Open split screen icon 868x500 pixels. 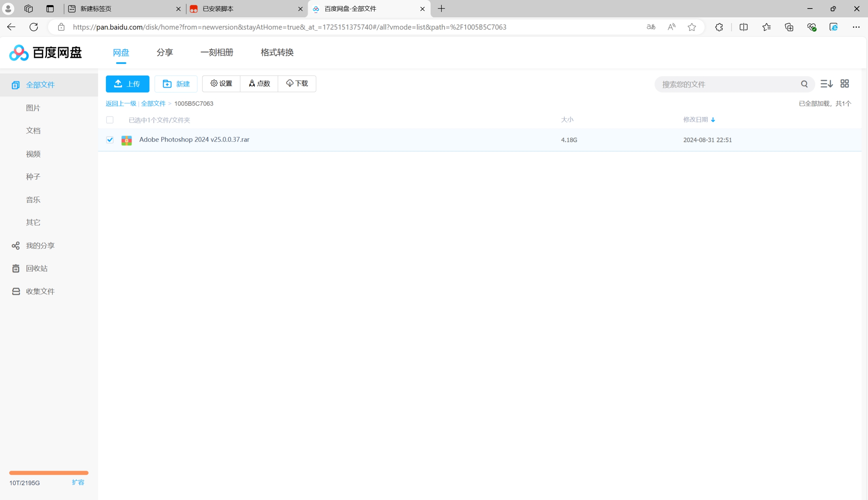744,27
